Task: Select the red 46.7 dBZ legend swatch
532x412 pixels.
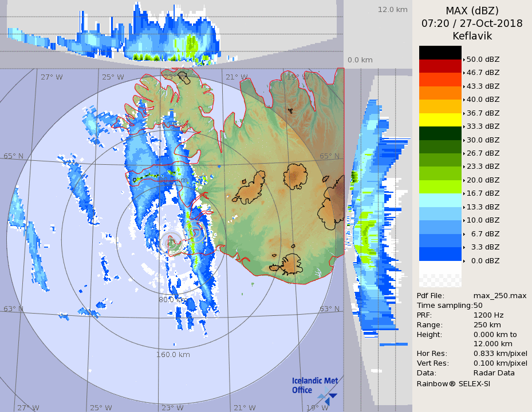Action: point(440,66)
